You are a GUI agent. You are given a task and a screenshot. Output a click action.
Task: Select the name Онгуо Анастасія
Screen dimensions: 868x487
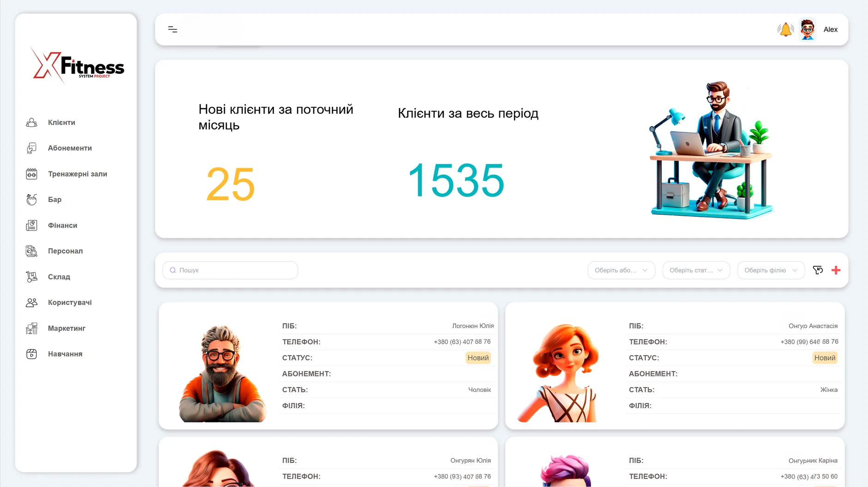pos(813,326)
